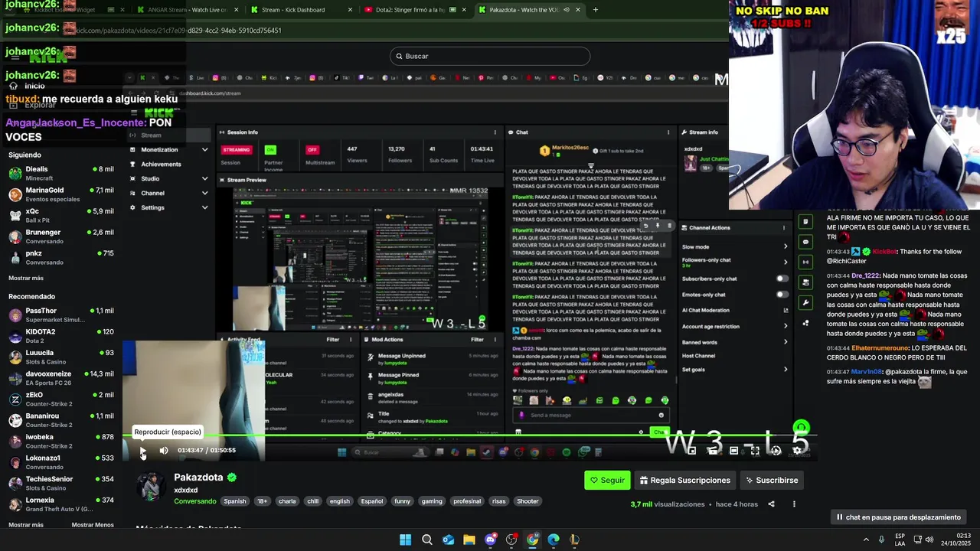Mute the video with the speaker icon
The height and width of the screenshot is (551, 980).
coord(163,451)
